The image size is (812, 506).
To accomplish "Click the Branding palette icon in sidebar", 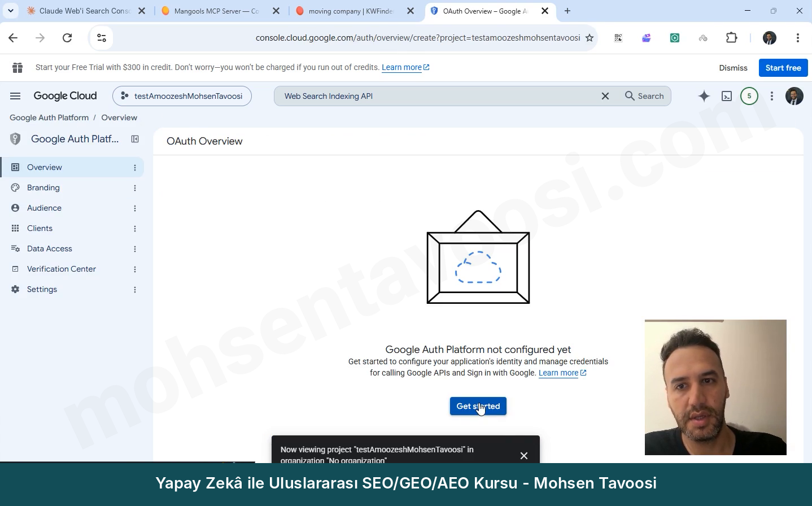I will 15,187.
